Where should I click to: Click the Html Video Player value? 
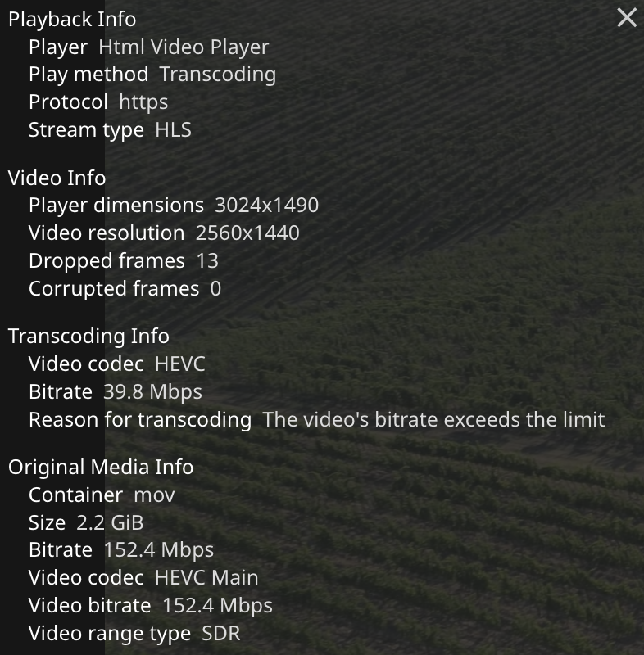click(x=184, y=47)
